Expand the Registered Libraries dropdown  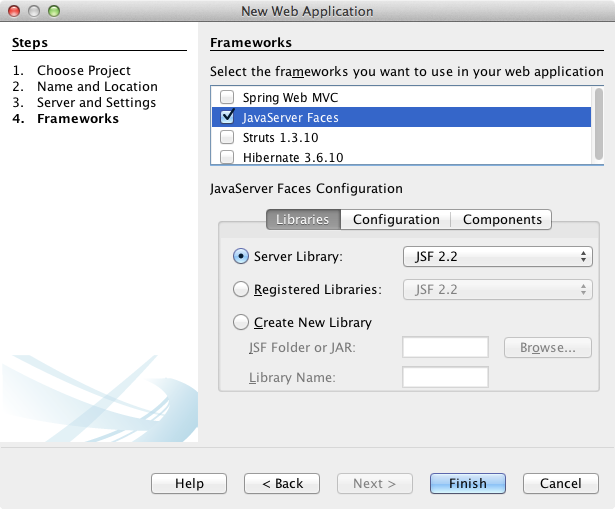[x=497, y=290]
